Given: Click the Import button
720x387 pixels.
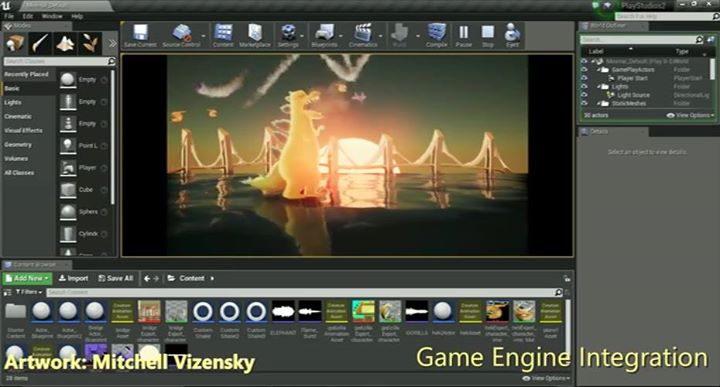Looking at the screenshot, I should (73, 278).
